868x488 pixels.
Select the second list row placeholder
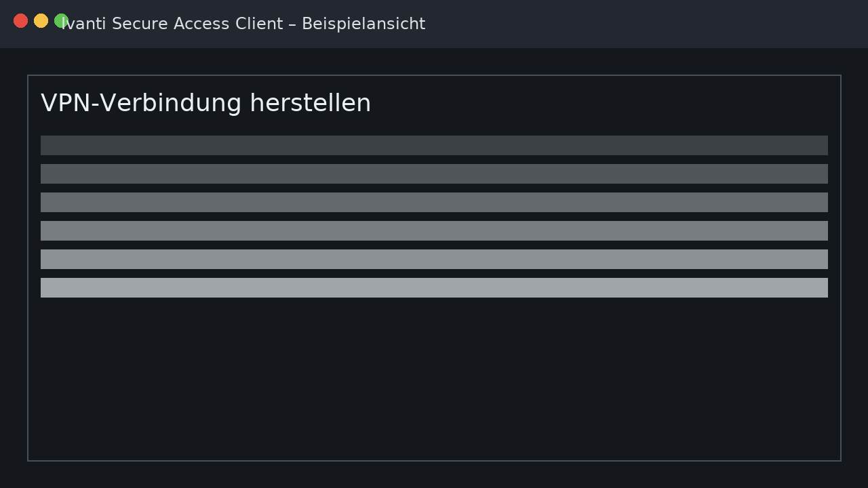click(434, 174)
